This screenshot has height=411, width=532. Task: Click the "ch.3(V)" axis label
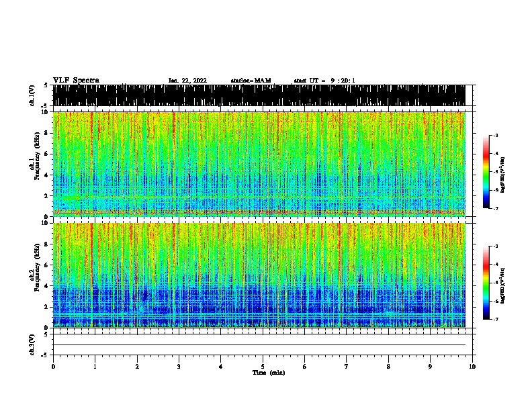32,345
